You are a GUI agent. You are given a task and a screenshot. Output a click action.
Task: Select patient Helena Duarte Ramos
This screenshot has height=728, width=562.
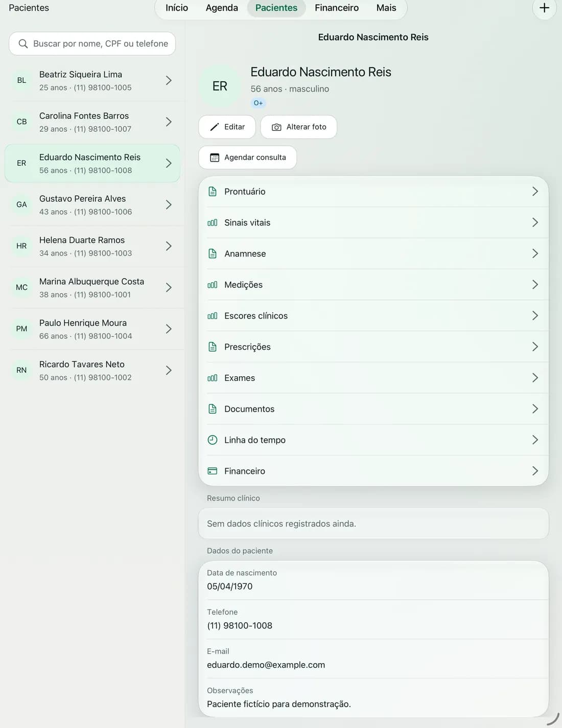[92, 246]
